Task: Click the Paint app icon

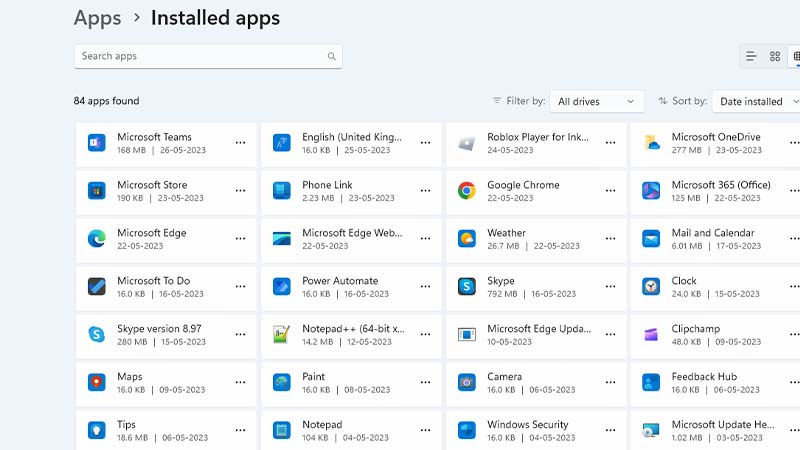Action: tap(282, 383)
